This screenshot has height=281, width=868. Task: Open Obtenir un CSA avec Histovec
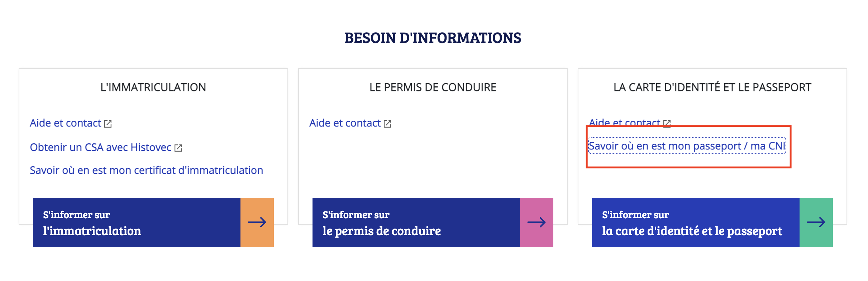coord(101,147)
